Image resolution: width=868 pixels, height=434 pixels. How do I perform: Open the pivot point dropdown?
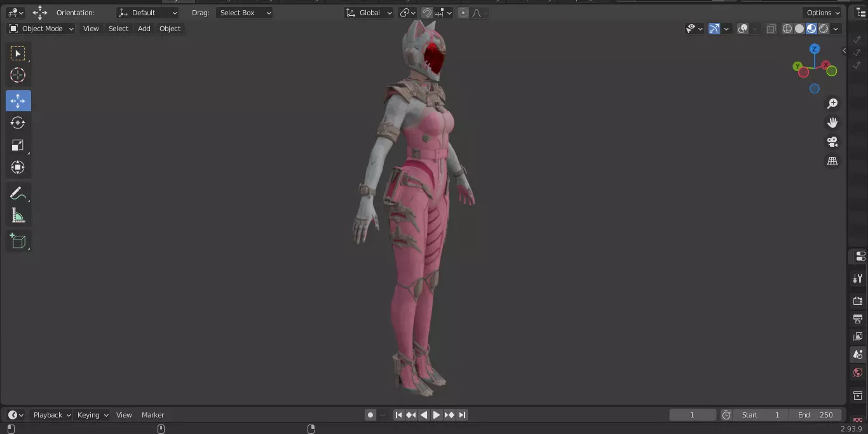407,13
